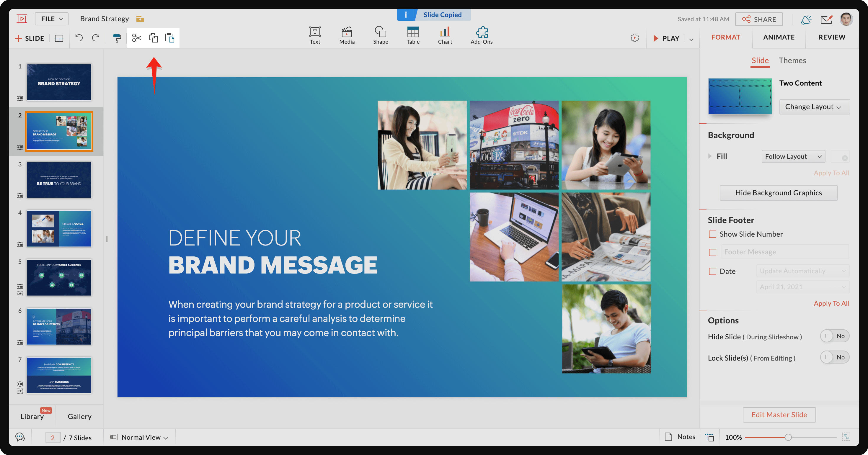Switch to the Themes tab

[x=792, y=60]
